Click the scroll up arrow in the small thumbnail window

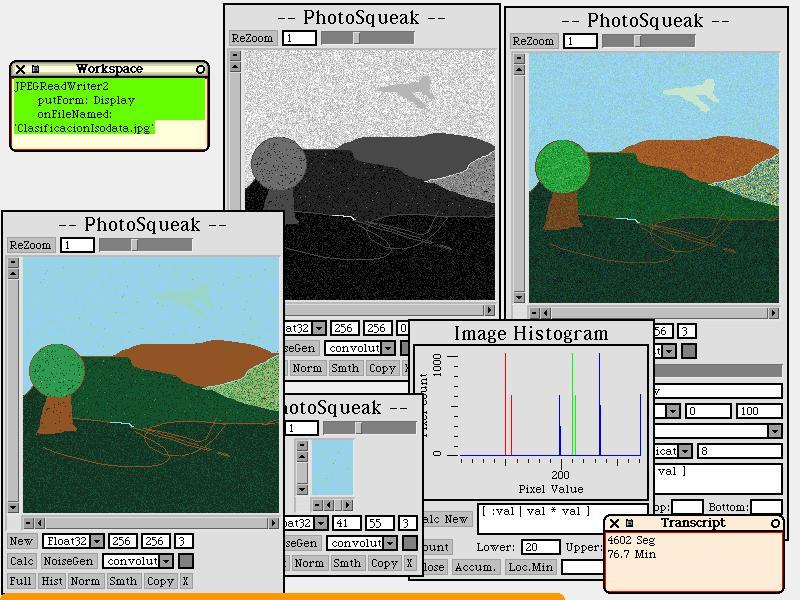(x=302, y=457)
